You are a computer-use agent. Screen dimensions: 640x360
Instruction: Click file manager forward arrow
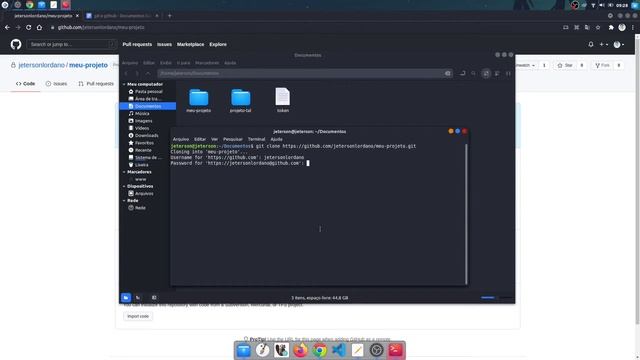(x=137, y=73)
